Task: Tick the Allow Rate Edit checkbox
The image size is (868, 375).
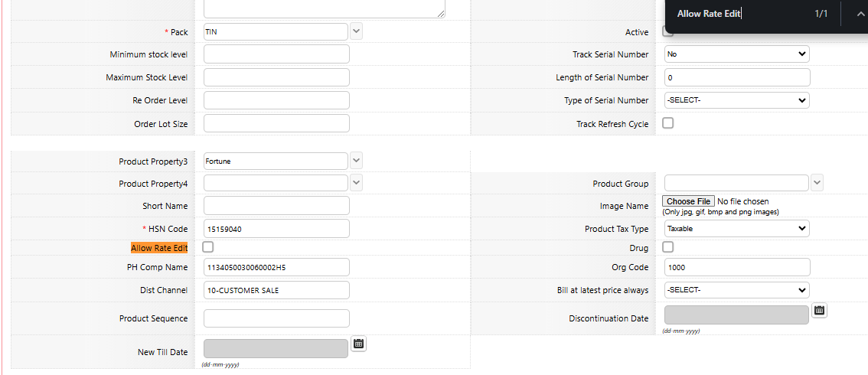Action: click(x=208, y=246)
